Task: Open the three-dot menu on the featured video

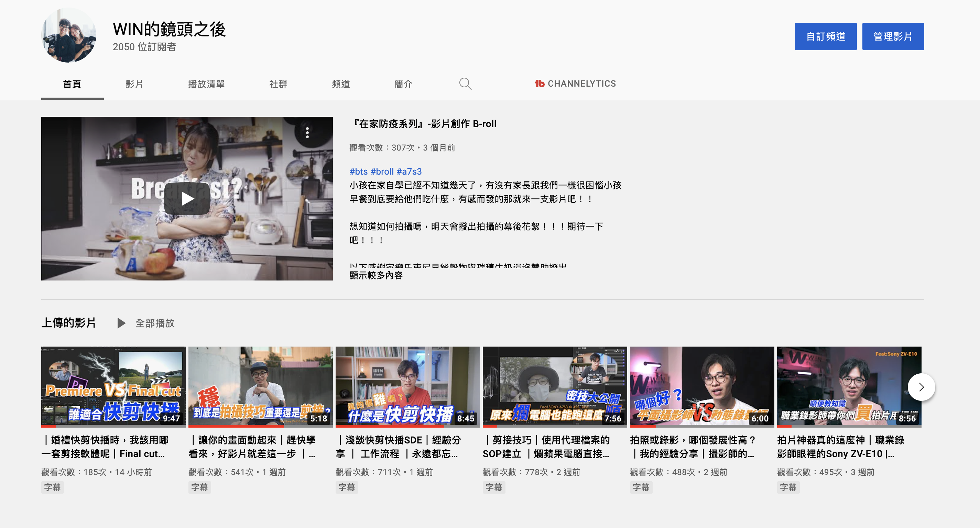Action: 307,132
